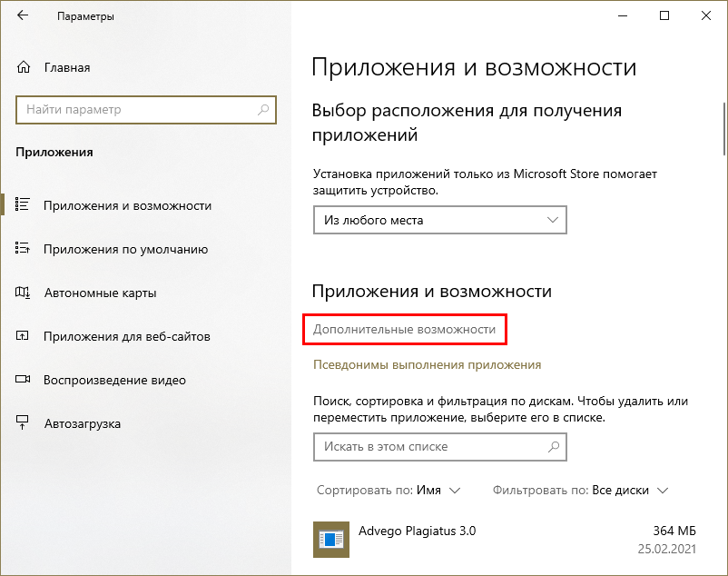Select Приложения по умолчанию in sidebar
Viewport: 728px width, 576px height.
point(126,249)
